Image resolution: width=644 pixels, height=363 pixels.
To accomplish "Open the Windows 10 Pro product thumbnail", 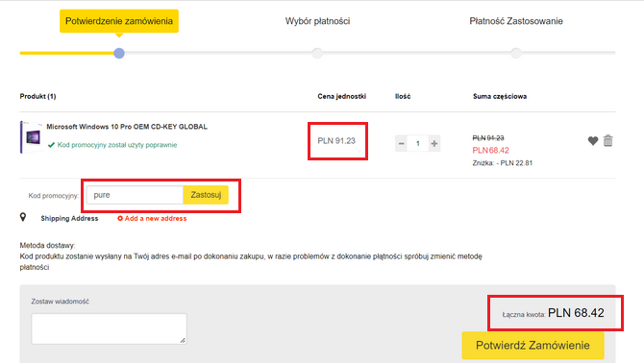I will 32,137.
